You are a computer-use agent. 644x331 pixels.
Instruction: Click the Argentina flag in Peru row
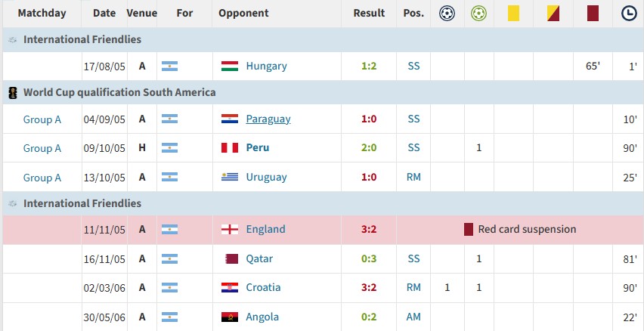point(169,148)
